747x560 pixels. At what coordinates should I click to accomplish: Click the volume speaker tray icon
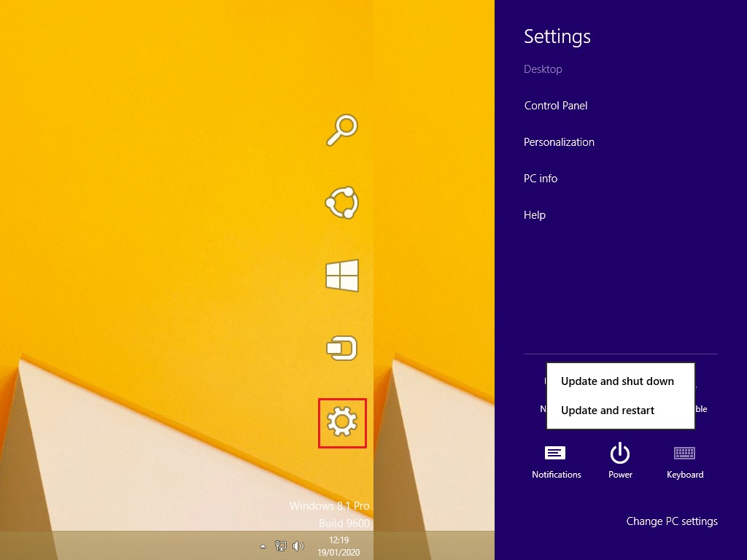298,545
